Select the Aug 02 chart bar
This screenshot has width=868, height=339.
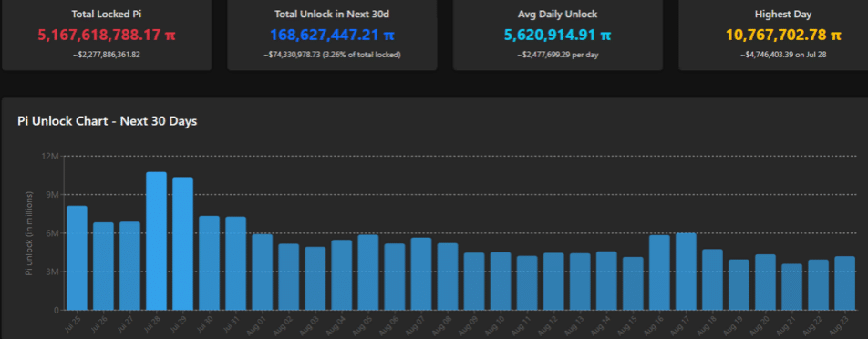click(288, 276)
